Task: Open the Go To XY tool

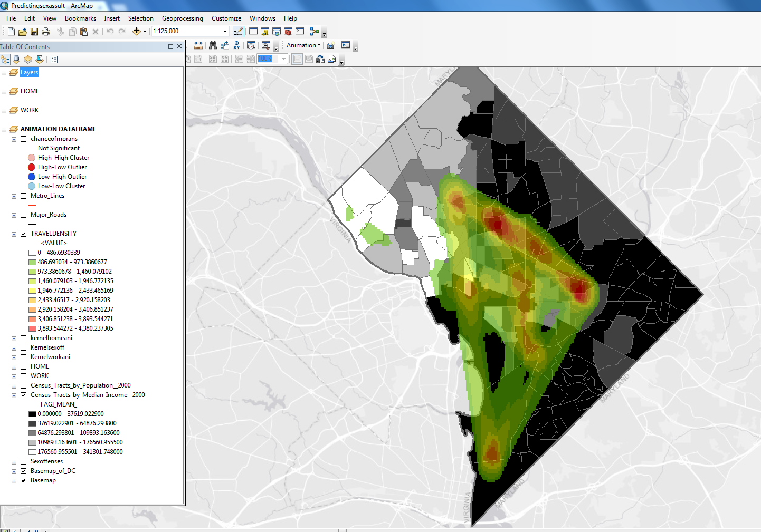Action: [236, 45]
